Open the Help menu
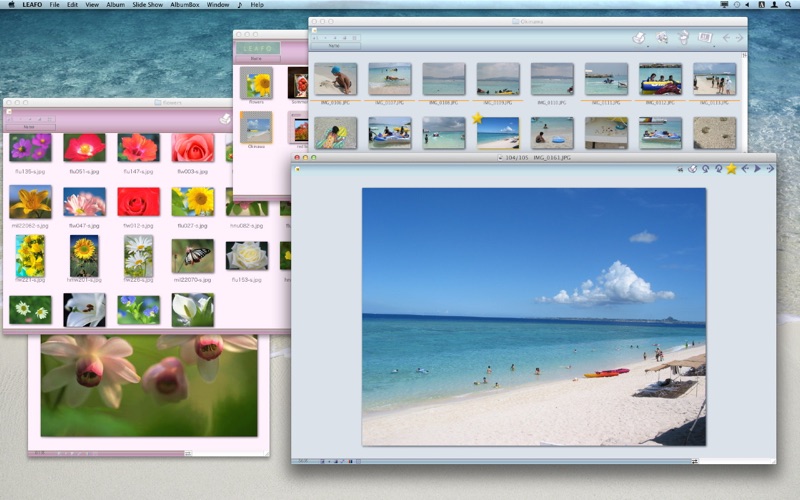 [x=257, y=5]
